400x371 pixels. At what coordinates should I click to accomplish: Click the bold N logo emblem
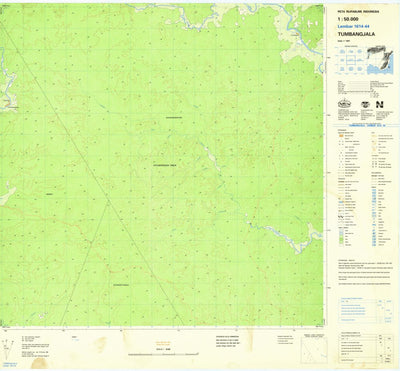380,104
